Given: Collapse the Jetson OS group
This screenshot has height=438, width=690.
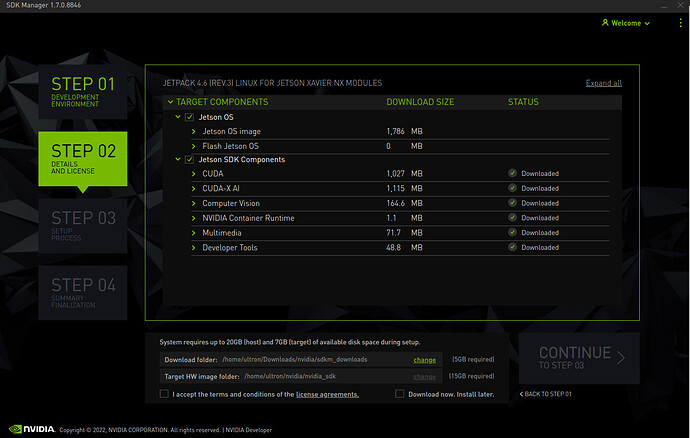Looking at the screenshot, I should coord(178,117).
